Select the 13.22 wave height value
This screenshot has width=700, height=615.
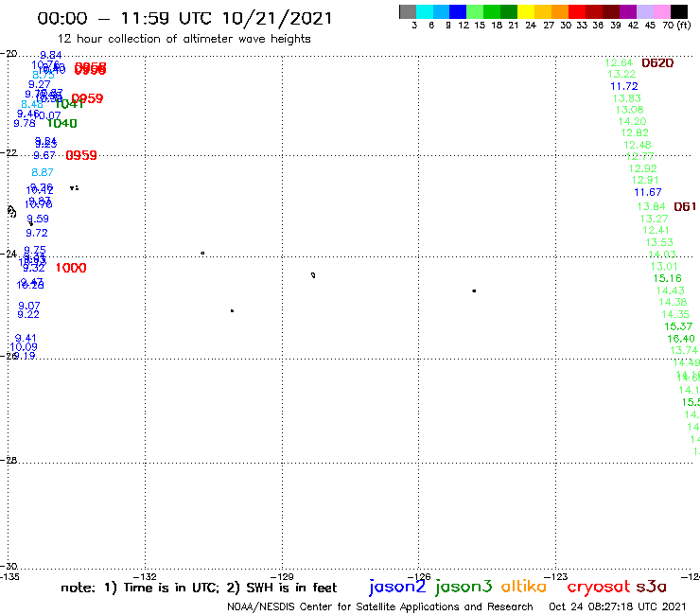[x=621, y=74]
